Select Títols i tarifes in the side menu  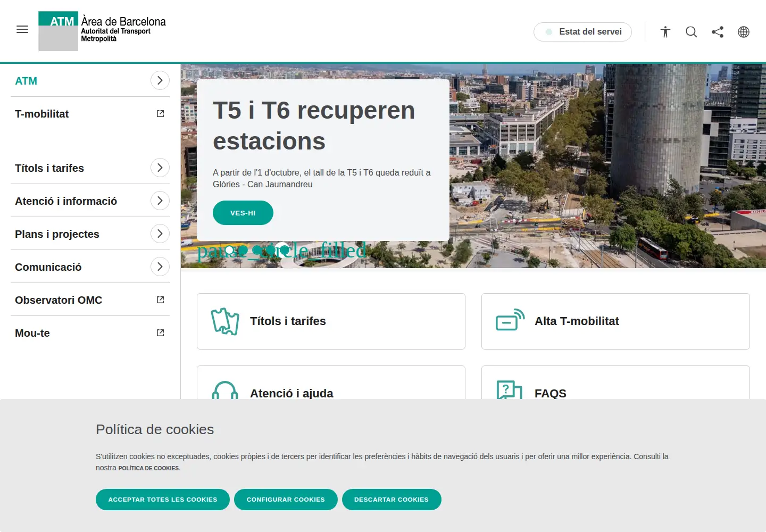49,168
